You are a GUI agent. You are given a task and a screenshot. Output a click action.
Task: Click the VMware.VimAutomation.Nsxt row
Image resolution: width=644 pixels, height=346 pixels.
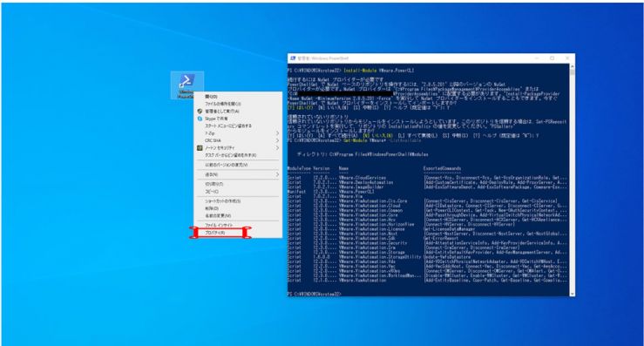[x=427, y=234]
